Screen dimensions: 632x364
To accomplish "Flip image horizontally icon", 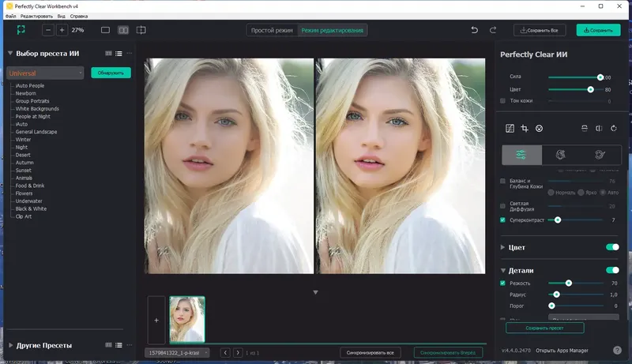I will click(x=599, y=129).
